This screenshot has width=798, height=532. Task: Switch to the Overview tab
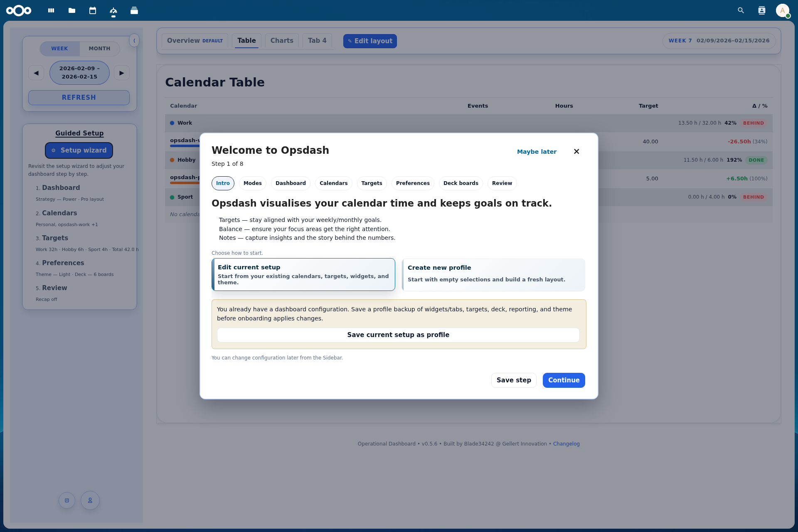click(195, 41)
